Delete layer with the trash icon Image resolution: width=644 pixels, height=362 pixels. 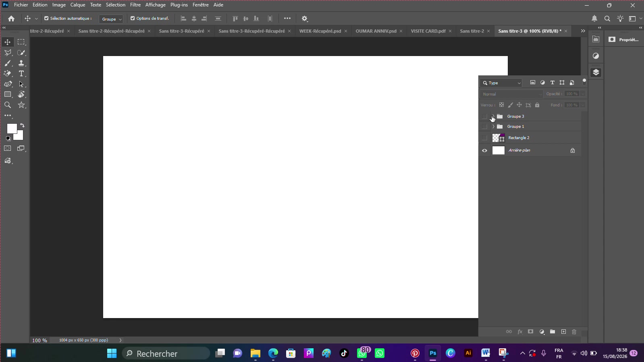pos(574,332)
